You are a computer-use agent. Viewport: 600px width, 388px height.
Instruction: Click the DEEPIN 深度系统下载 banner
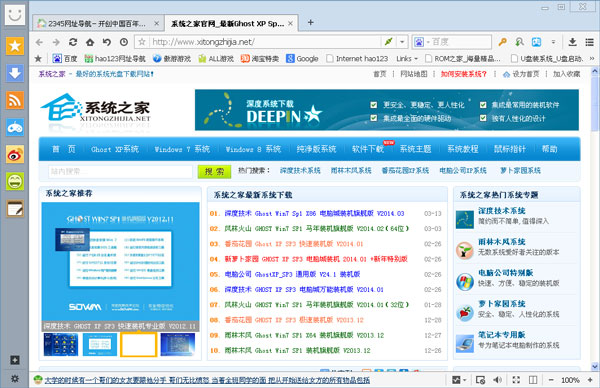coord(386,110)
